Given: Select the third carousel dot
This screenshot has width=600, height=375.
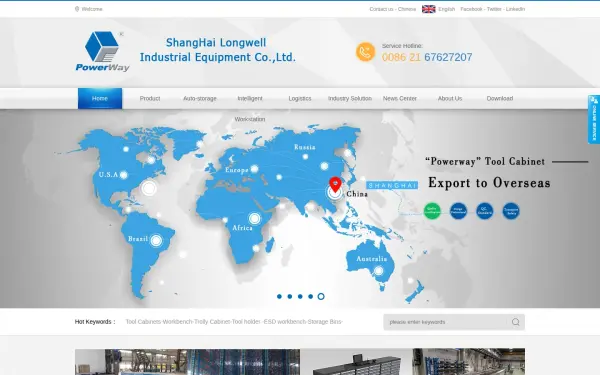Looking at the screenshot, I should point(300,297).
